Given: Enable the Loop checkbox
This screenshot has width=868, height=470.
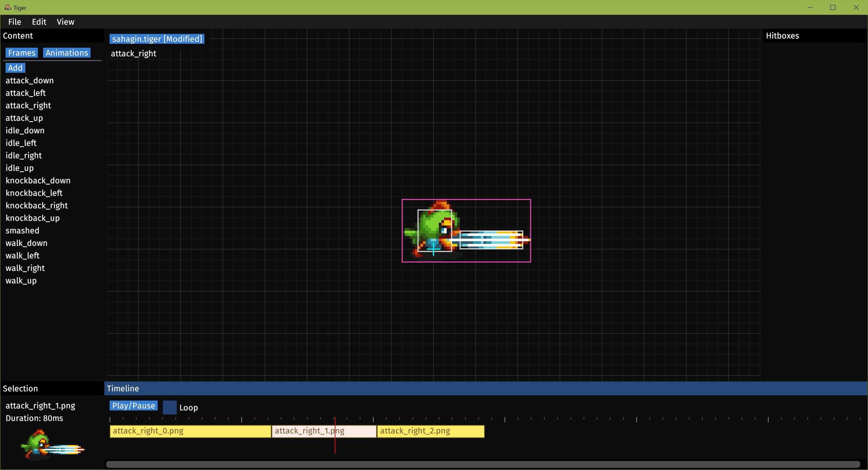Looking at the screenshot, I should (170, 407).
